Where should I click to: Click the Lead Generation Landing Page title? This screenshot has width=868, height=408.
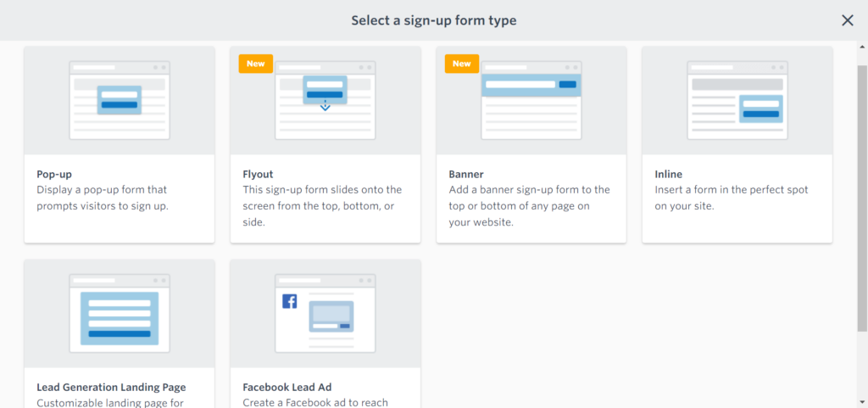click(111, 387)
